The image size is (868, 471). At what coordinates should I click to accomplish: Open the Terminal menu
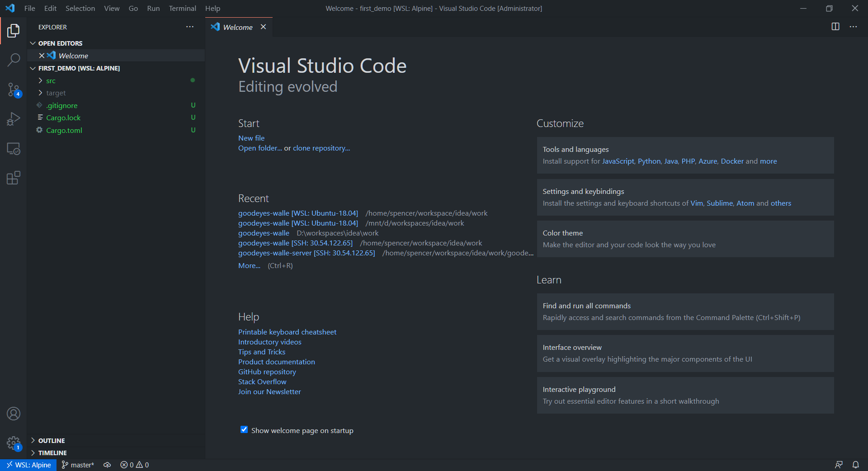pos(182,8)
